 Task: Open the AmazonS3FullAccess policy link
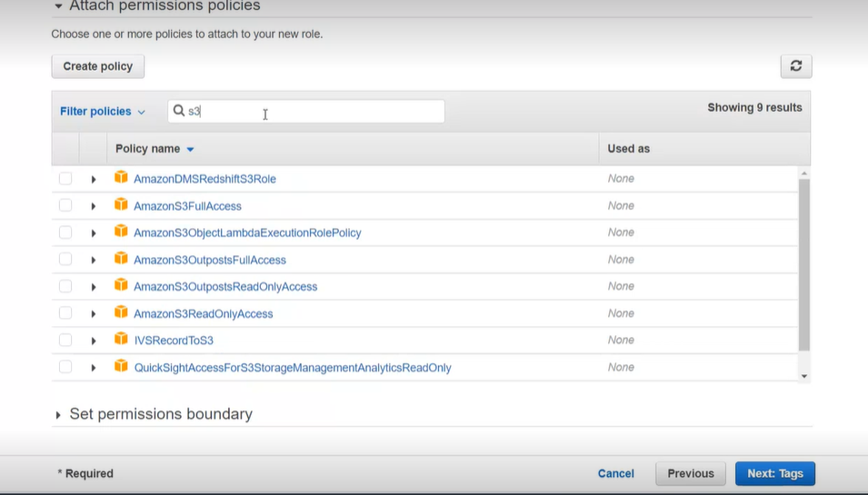click(x=187, y=206)
